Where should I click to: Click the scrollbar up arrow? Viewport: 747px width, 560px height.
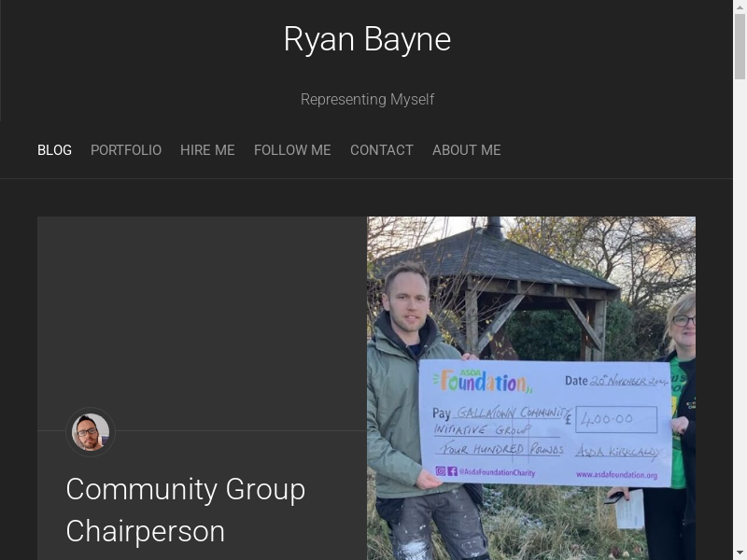[740, 7]
